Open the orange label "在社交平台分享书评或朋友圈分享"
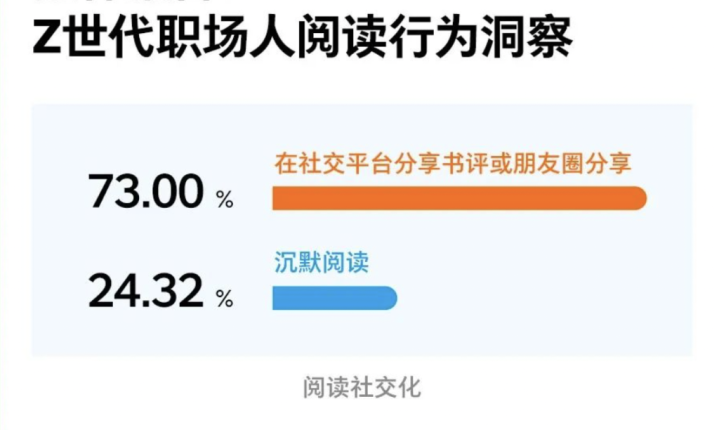 (454, 164)
